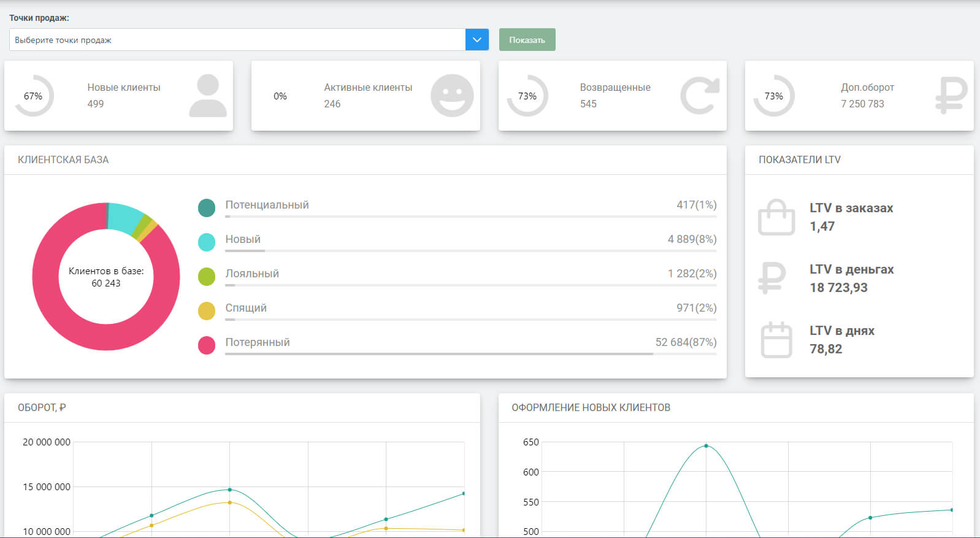Click the teal Потенциальный legend dot
This screenshot has height=538, width=980.
point(207,208)
